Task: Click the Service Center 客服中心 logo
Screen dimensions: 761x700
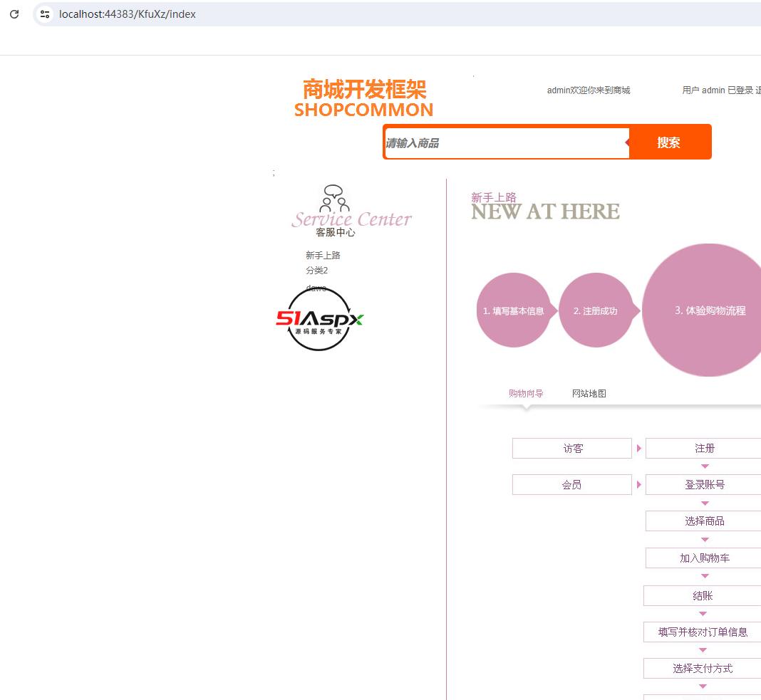Action: coord(351,211)
